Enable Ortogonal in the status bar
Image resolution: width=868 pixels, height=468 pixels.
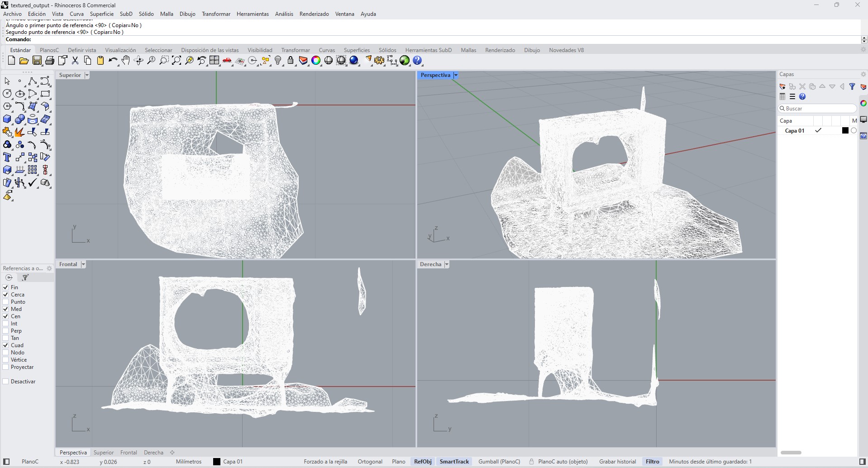(x=370, y=461)
